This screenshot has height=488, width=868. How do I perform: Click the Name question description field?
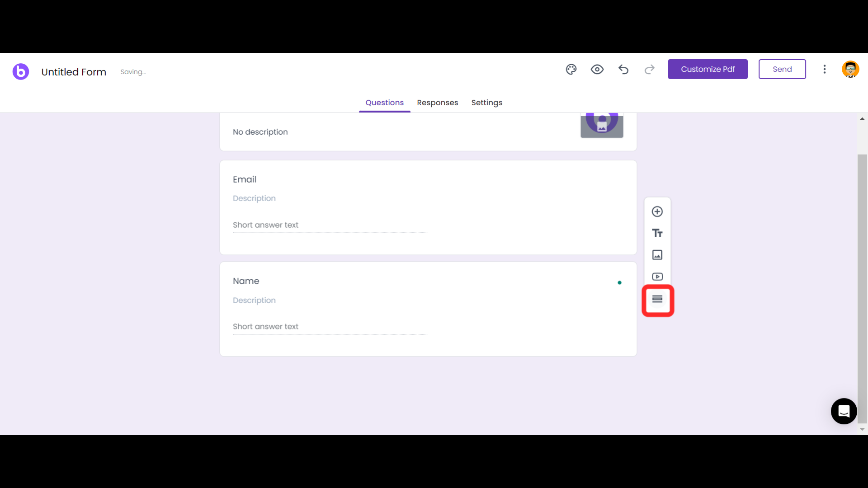tap(254, 300)
